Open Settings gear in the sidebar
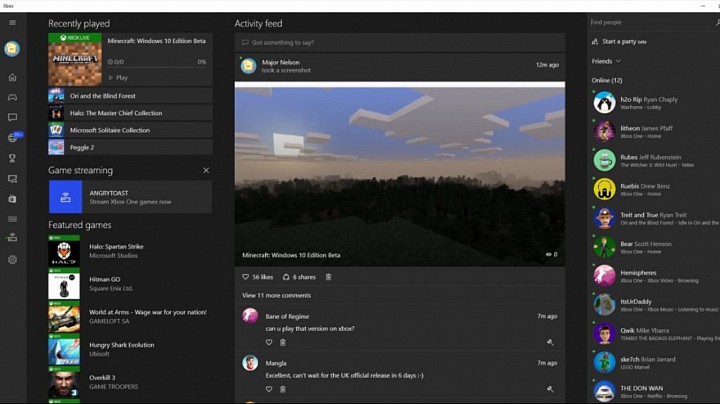Viewport: 720px width, 404px height. coord(12,259)
